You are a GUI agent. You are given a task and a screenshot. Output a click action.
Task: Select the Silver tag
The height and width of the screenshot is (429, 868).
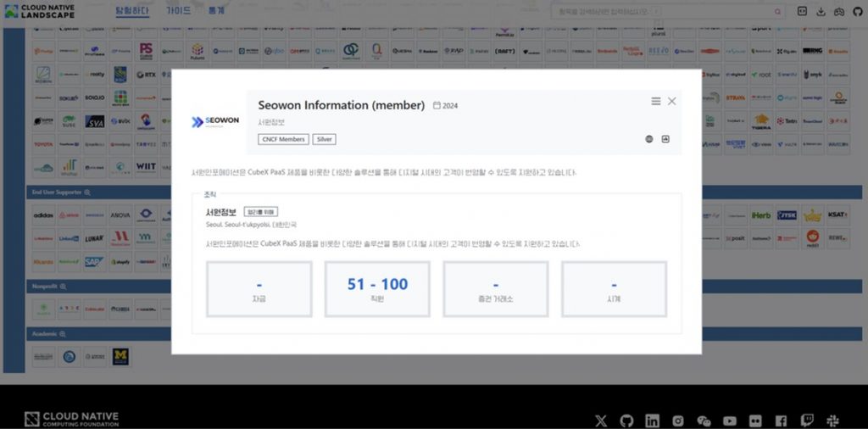coord(325,140)
